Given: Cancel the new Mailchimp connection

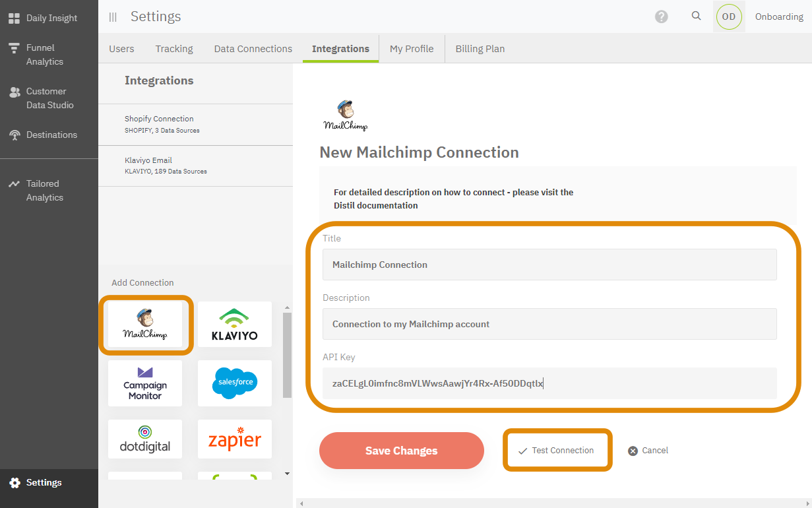Looking at the screenshot, I should (648, 451).
